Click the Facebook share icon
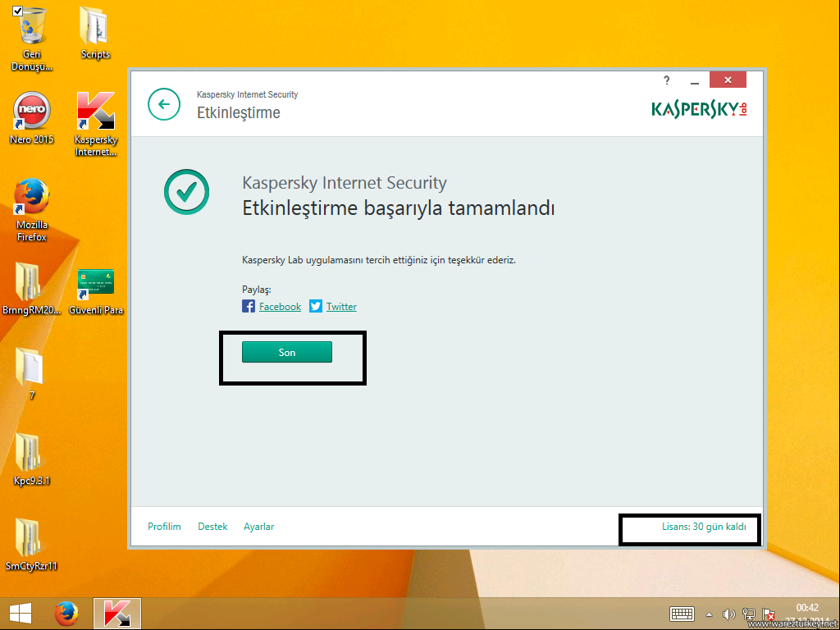This screenshot has width=840, height=630. click(249, 307)
